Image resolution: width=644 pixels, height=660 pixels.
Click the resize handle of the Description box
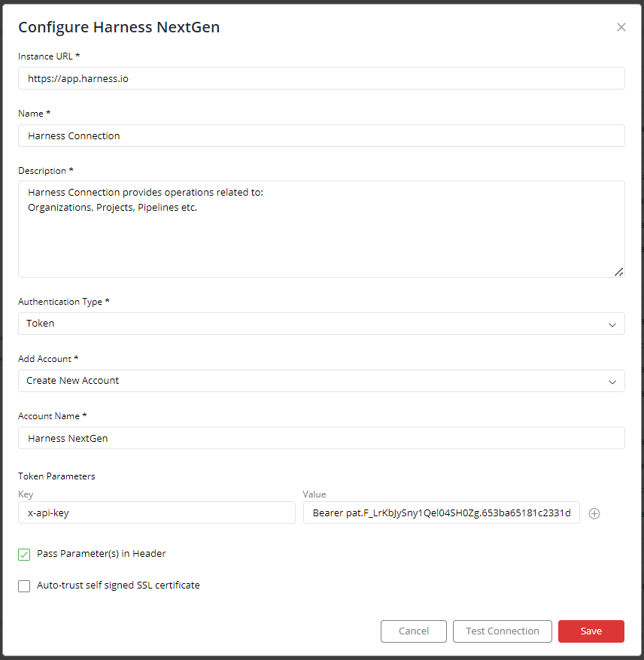(619, 272)
